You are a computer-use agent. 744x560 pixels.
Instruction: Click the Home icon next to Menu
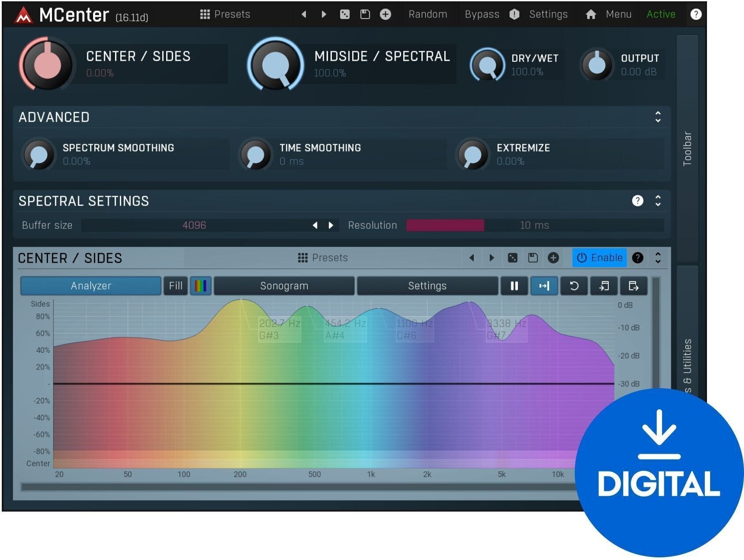point(591,15)
